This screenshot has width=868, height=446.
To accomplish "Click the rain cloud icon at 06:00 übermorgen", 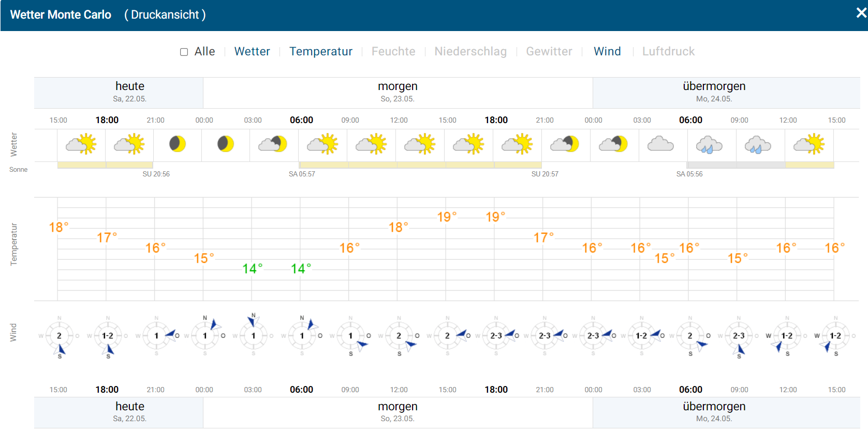I will (x=709, y=145).
